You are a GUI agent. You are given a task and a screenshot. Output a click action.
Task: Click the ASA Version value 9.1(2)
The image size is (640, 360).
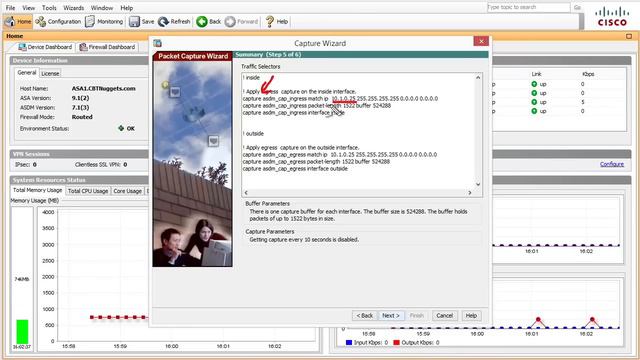[80, 98]
